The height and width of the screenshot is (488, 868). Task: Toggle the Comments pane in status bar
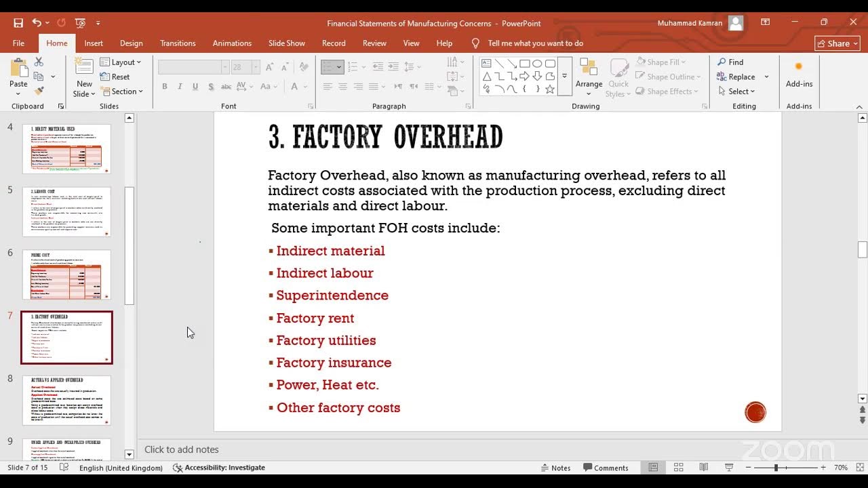click(606, 468)
